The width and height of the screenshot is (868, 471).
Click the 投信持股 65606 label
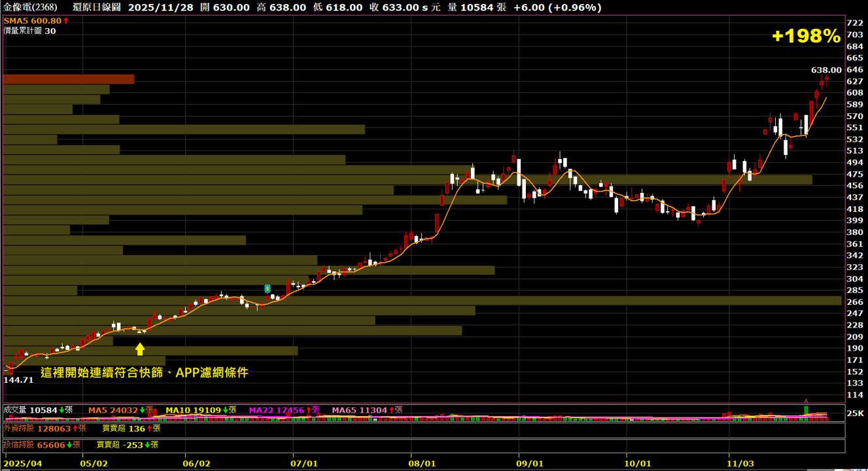[x=42, y=445]
